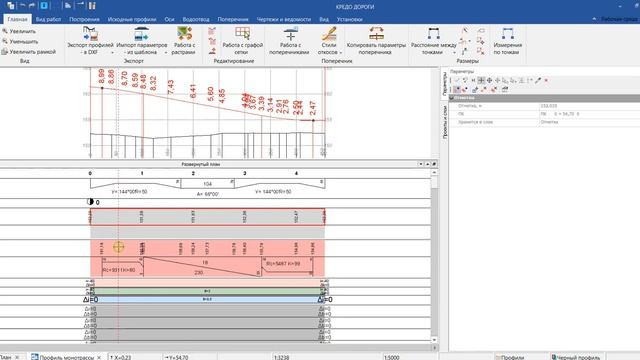The image size is (640, 360).
Task: Click the highlighted first icon in the Параметры second row
Action: pos(457,89)
